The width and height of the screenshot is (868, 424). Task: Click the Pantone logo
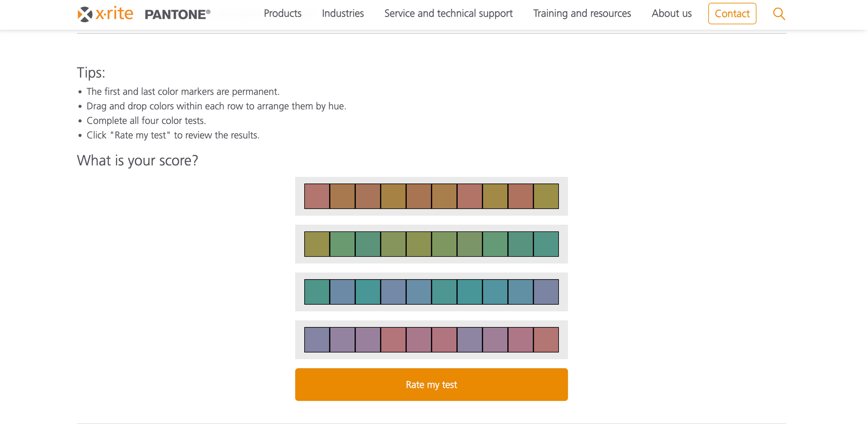click(177, 14)
